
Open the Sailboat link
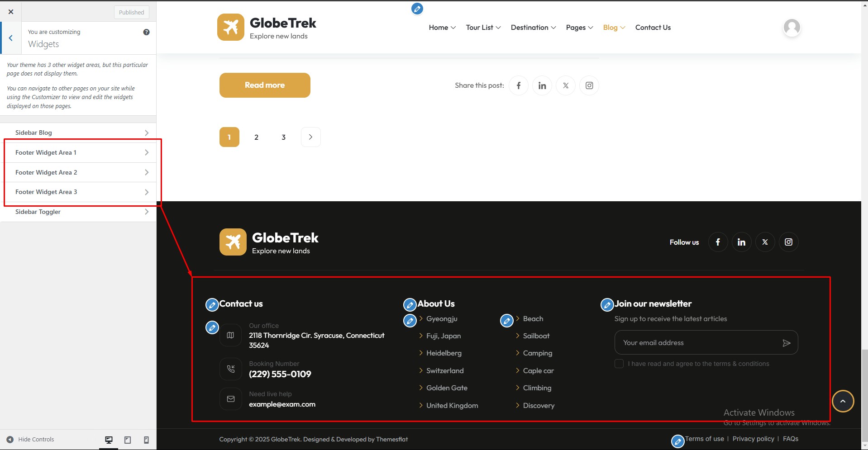point(536,336)
